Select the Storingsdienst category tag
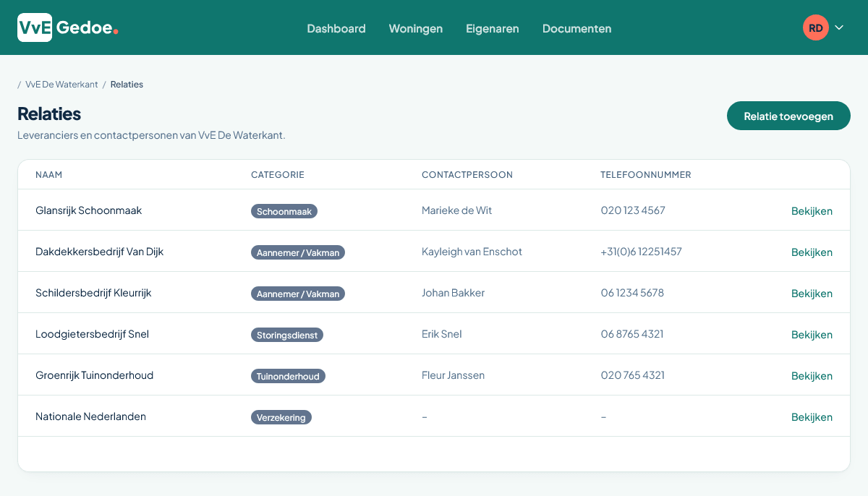The width and height of the screenshot is (868, 496). pyautogui.click(x=287, y=335)
